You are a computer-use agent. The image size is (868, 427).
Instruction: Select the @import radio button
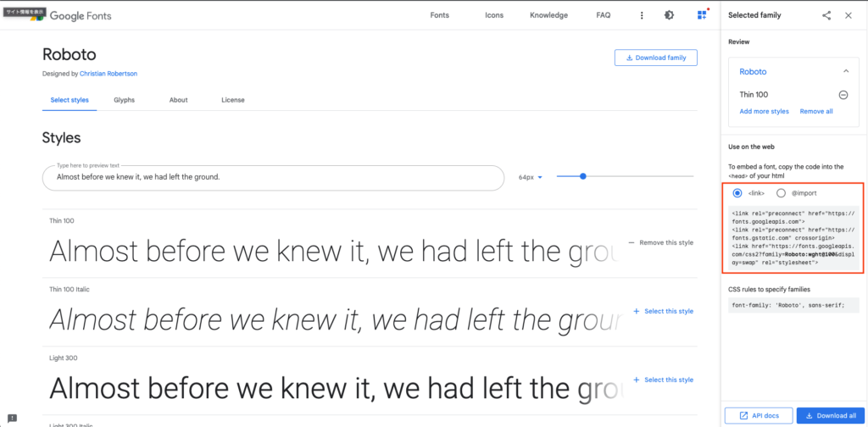(781, 193)
